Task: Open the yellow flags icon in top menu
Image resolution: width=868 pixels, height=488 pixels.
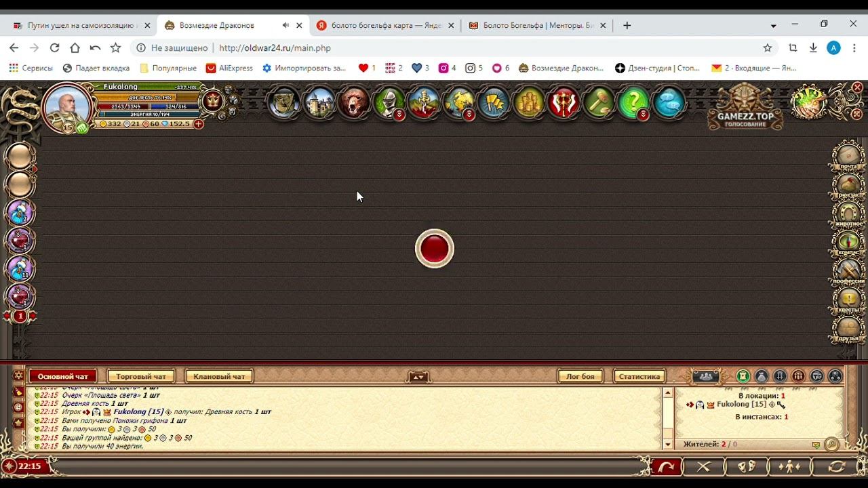Action: tap(494, 103)
